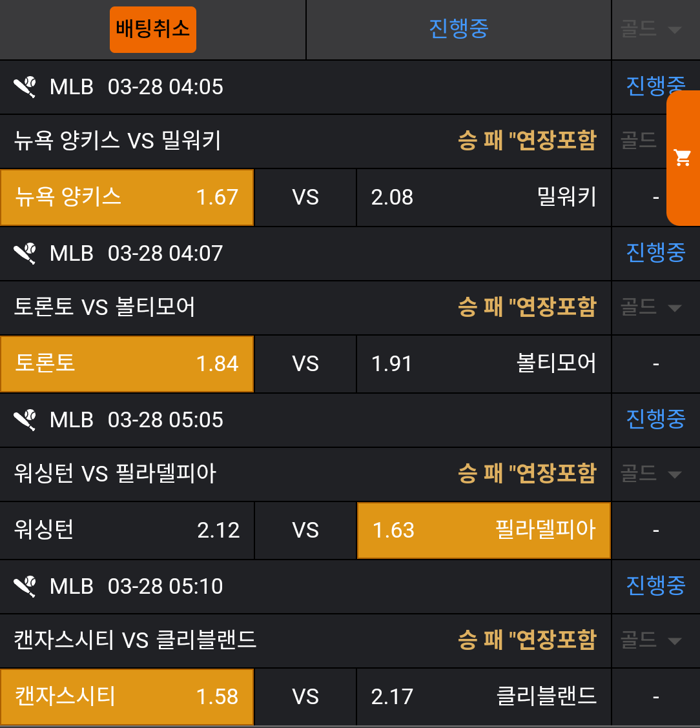Viewport: 700px width, 728px height.
Task: Toggle 토론토 pick at 1.84
Action: click(127, 364)
